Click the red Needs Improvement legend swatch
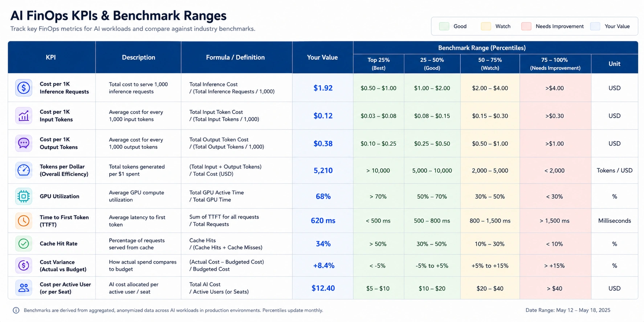 526,26
